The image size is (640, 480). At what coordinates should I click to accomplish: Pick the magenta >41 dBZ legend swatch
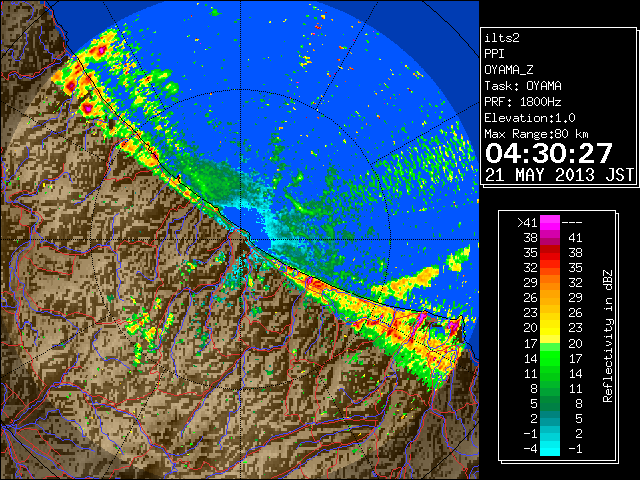point(550,223)
